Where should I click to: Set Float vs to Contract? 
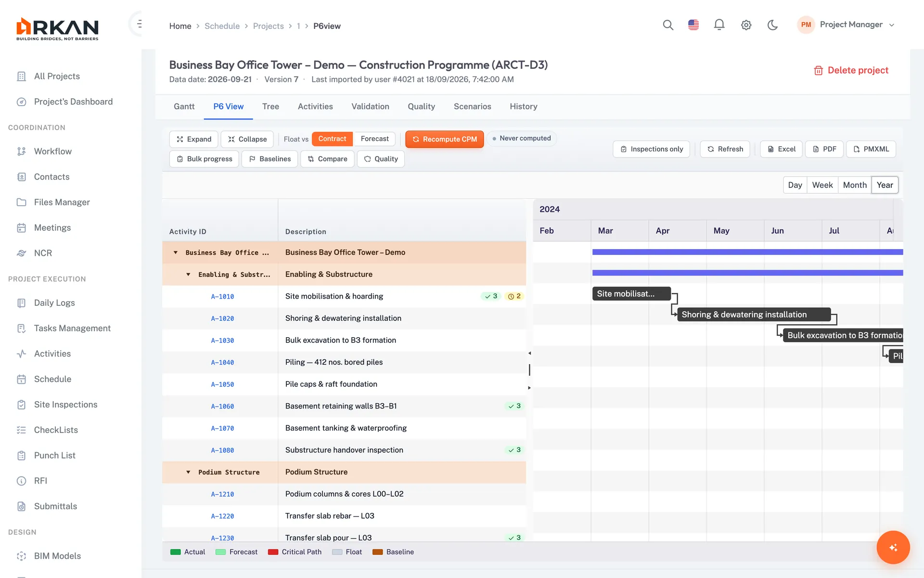(x=332, y=139)
